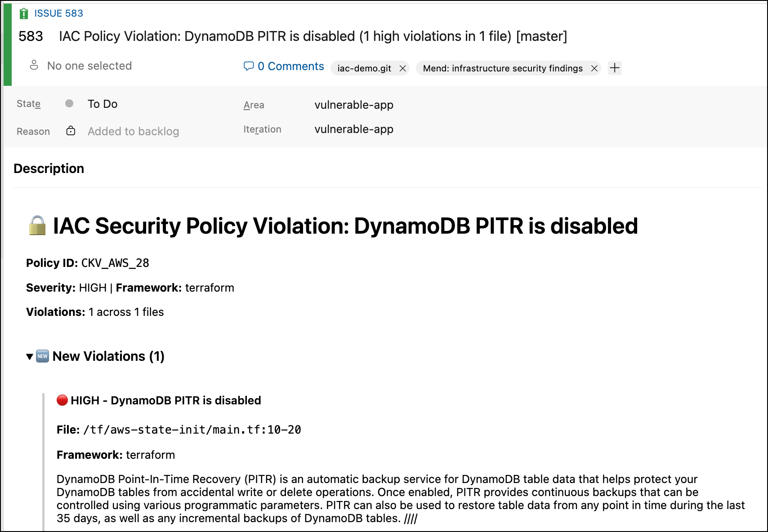Collapse the New Violations disclosure triangle
The image size is (768, 532).
(30, 357)
